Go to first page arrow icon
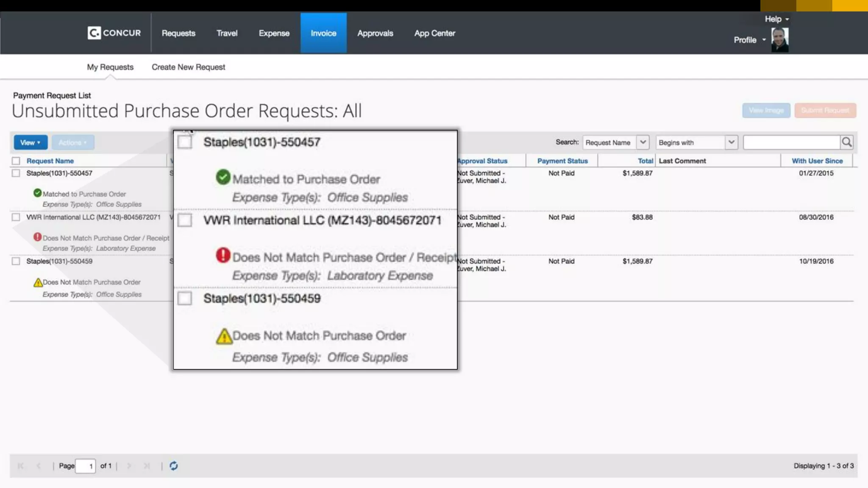The width and height of the screenshot is (868, 488). pos(20,466)
